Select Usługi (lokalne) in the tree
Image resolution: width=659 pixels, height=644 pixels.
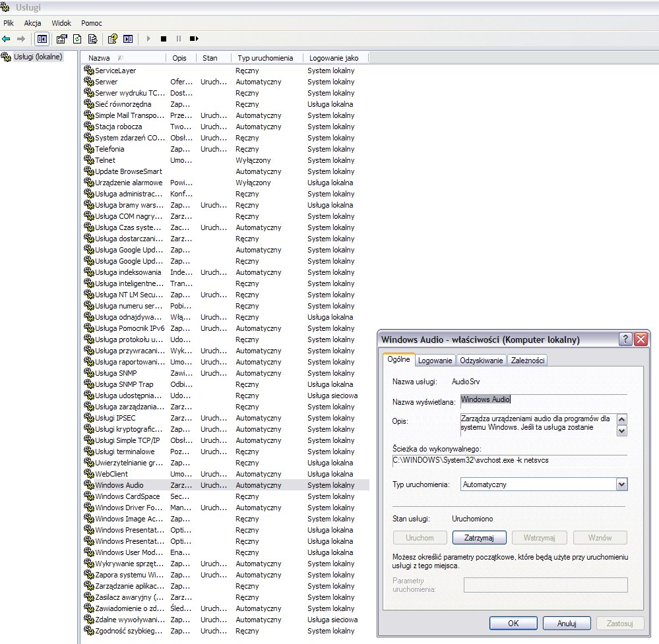38,57
